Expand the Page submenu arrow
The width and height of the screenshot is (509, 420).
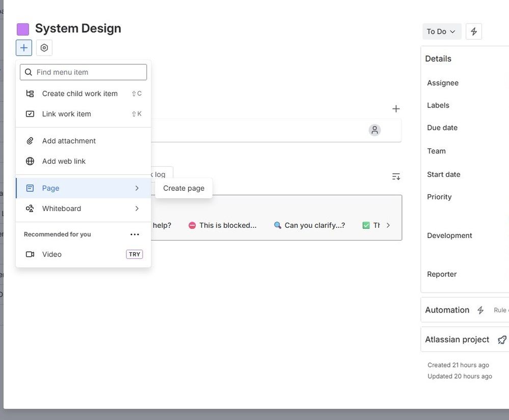(137, 188)
